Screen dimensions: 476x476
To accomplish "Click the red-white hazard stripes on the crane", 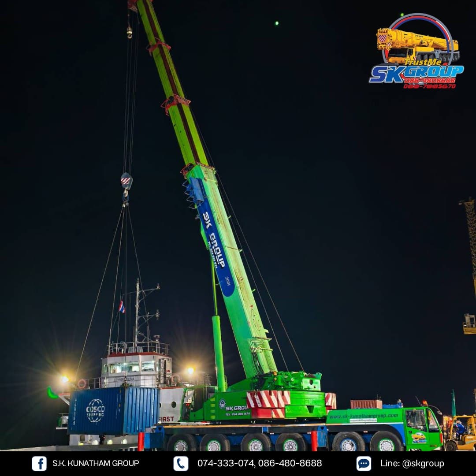I will coord(268,399).
